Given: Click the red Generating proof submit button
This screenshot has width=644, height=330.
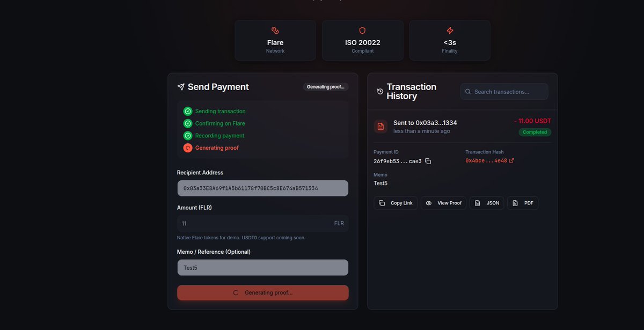Looking at the screenshot, I should tap(263, 293).
